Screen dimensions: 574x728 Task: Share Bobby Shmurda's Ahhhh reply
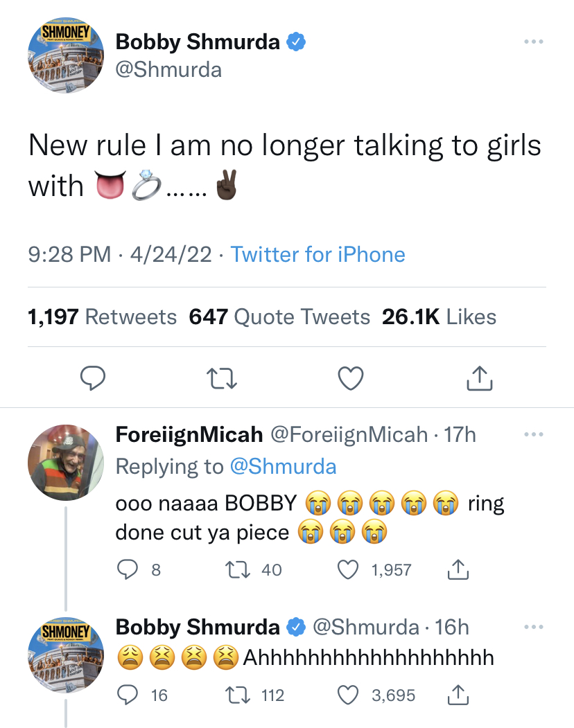(x=459, y=694)
